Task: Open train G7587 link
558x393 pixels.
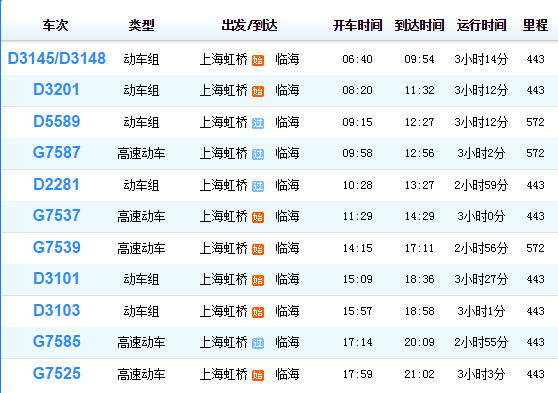Action: click(x=56, y=153)
